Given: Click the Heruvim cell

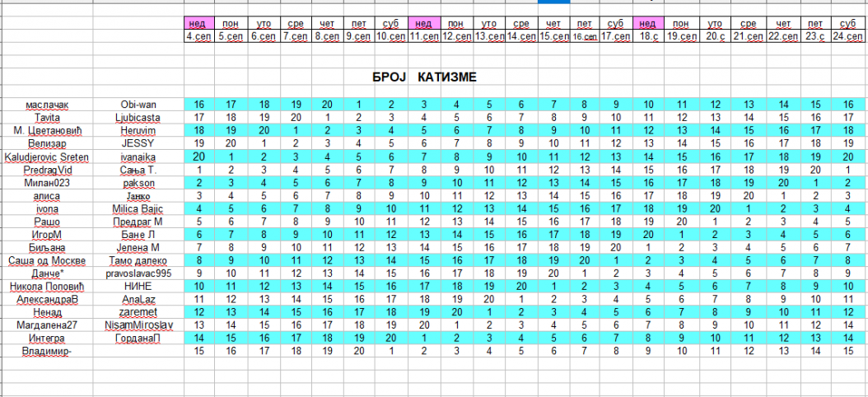Looking at the screenshot, I should [x=138, y=131].
